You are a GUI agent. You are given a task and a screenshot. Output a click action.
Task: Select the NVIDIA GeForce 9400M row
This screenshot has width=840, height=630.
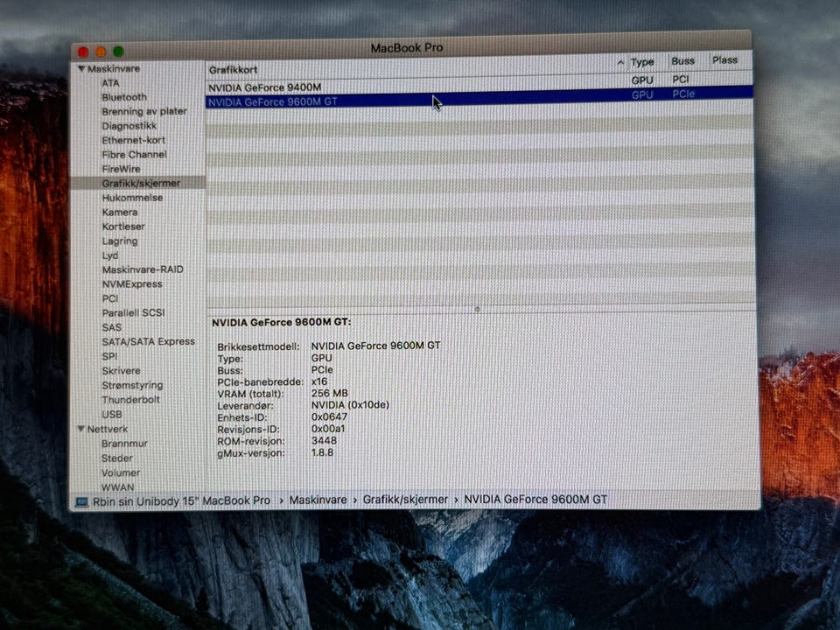click(x=479, y=84)
